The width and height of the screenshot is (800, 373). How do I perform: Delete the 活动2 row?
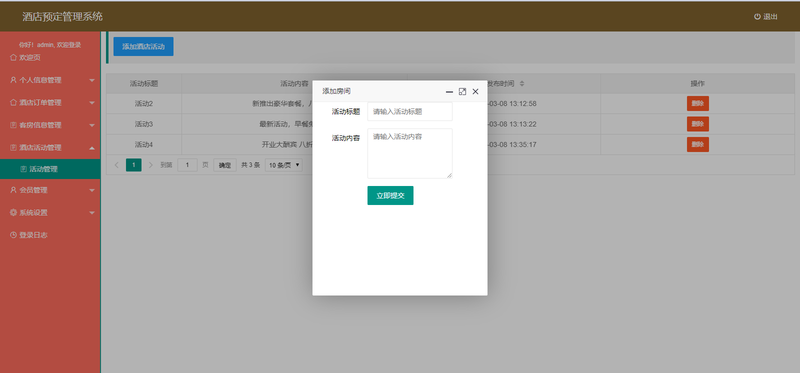(x=697, y=104)
